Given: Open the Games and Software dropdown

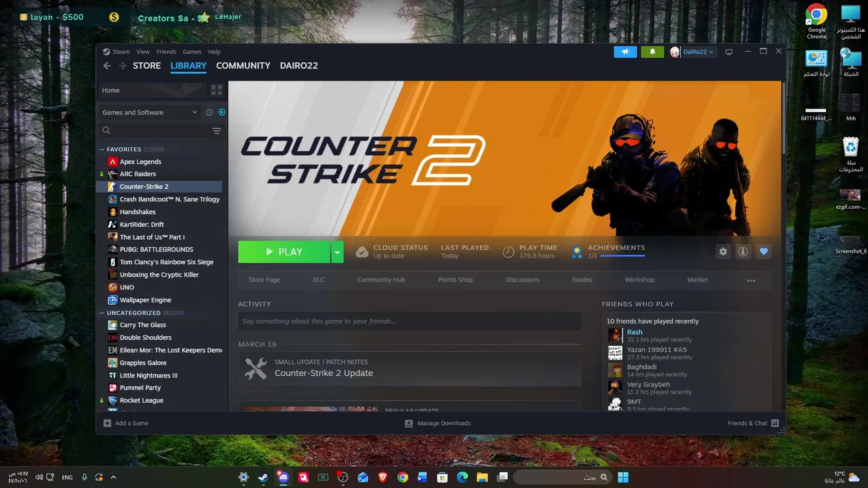Looking at the screenshot, I should click(x=150, y=113).
